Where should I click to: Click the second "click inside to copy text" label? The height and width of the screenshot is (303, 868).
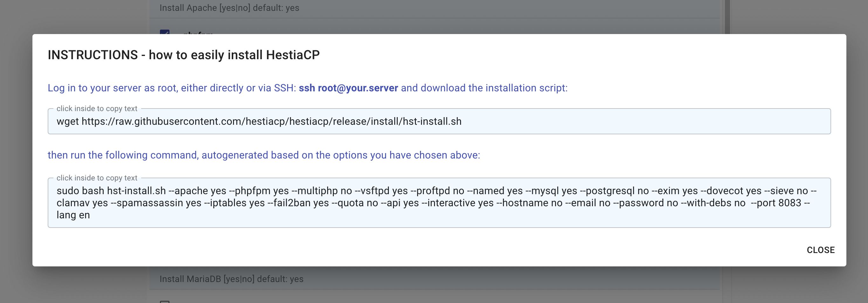pyautogui.click(x=97, y=178)
